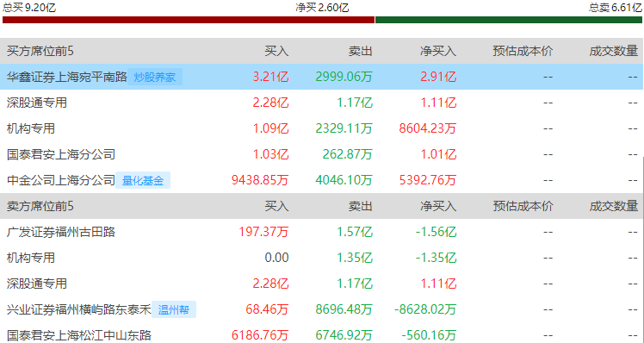Open the 中金公司上海分公司 seat entry
This screenshot has width=644, height=343.
[61, 180]
